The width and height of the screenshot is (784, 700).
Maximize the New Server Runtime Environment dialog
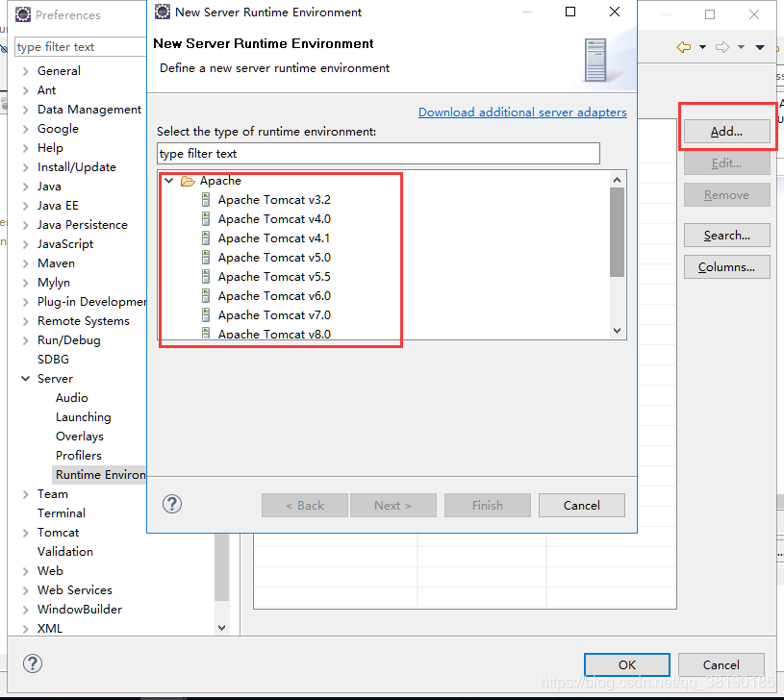[570, 12]
